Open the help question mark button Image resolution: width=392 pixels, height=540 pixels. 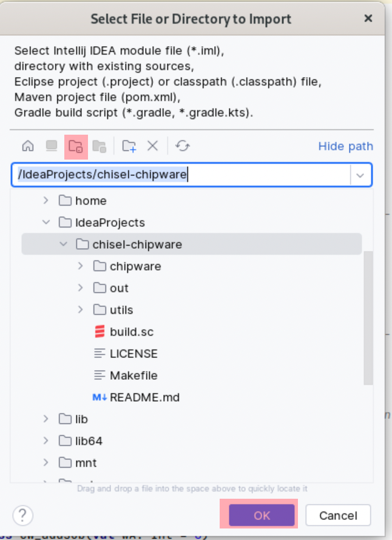click(x=22, y=515)
